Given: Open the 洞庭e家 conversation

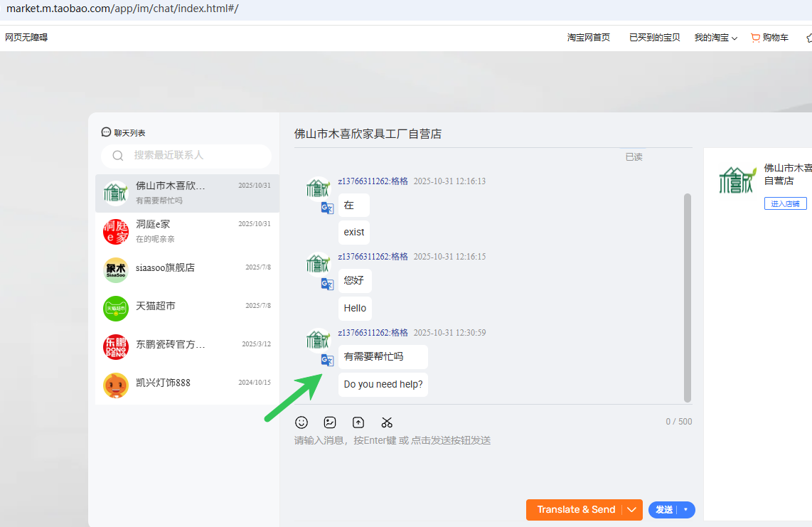Looking at the screenshot, I should 188,231.
